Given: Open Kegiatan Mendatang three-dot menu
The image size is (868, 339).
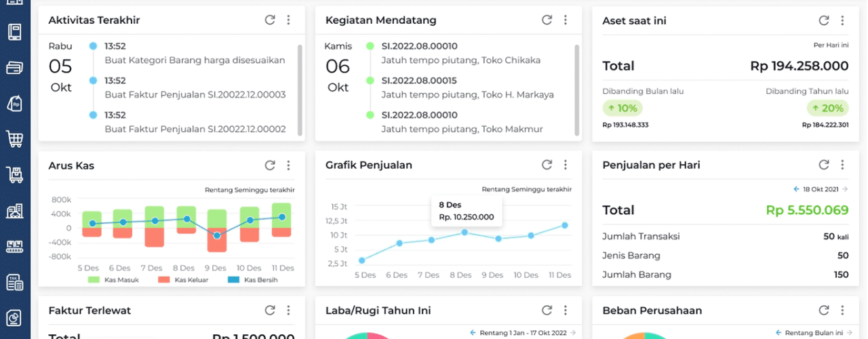Looking at the screenshot, I should point(566,20).
